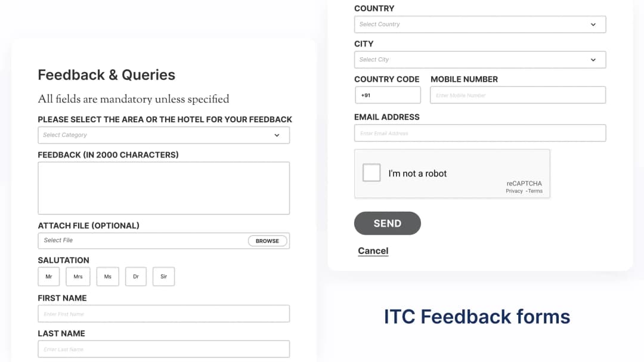Click the First Name input field
This screenshot has width=644, height=362.
[x=163, y=313]
